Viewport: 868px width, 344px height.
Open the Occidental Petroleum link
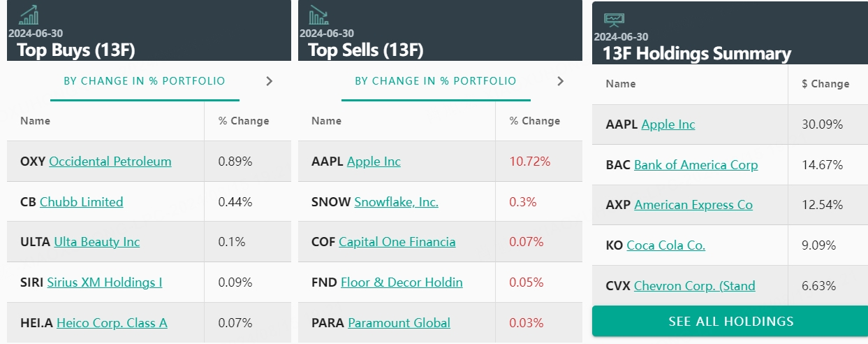110,162
